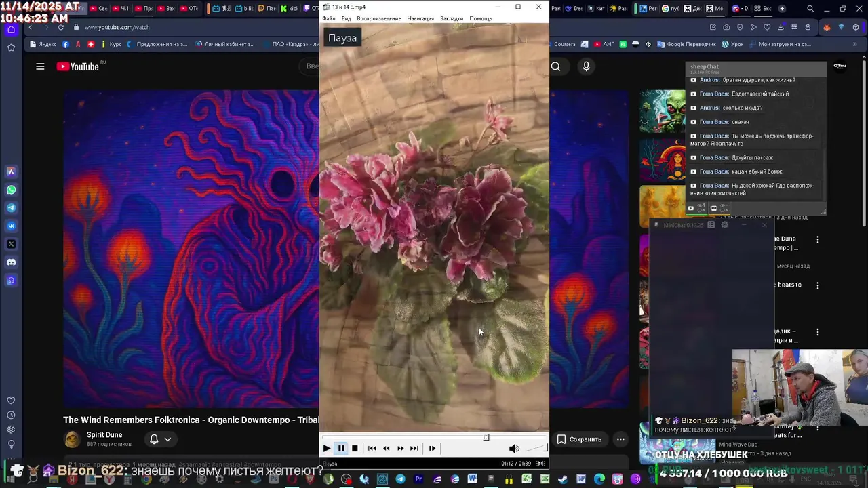Mute audio using the speaker icon
868x488 pixels.
[514, 449]
